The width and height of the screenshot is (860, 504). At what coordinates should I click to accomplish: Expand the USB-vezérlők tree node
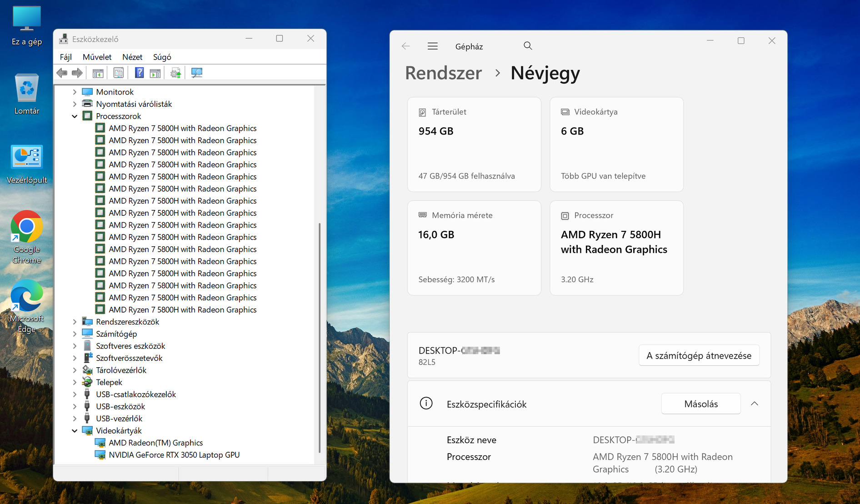point(75,419)
